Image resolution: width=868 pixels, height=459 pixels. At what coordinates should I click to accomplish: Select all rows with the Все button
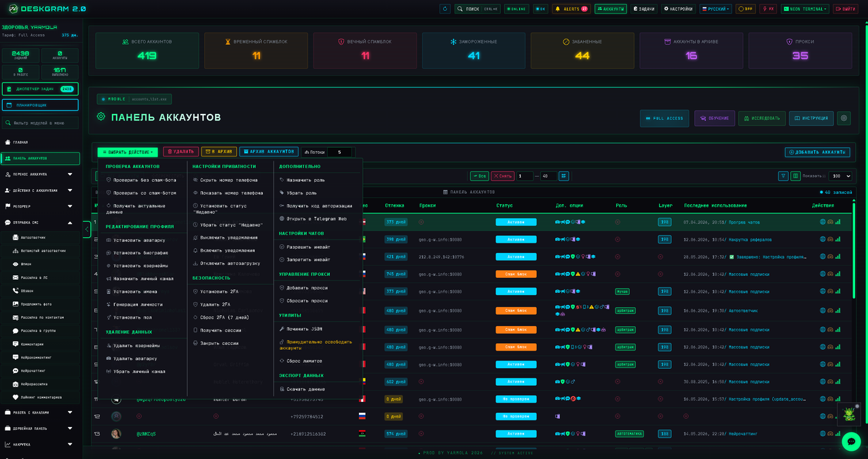479,176
